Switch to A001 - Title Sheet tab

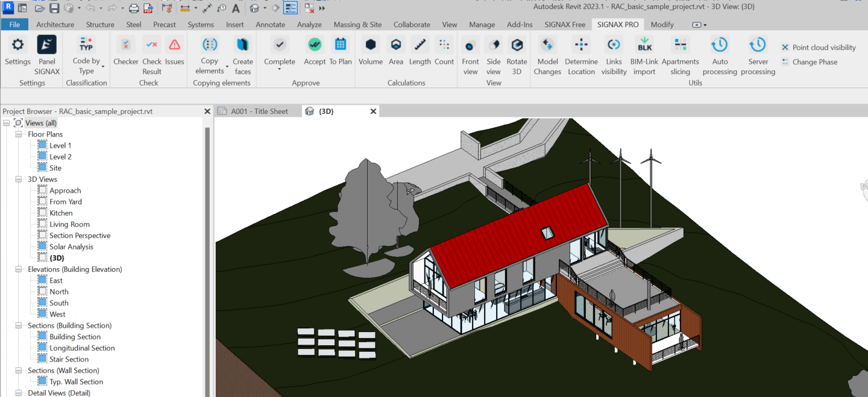(259, 111)
